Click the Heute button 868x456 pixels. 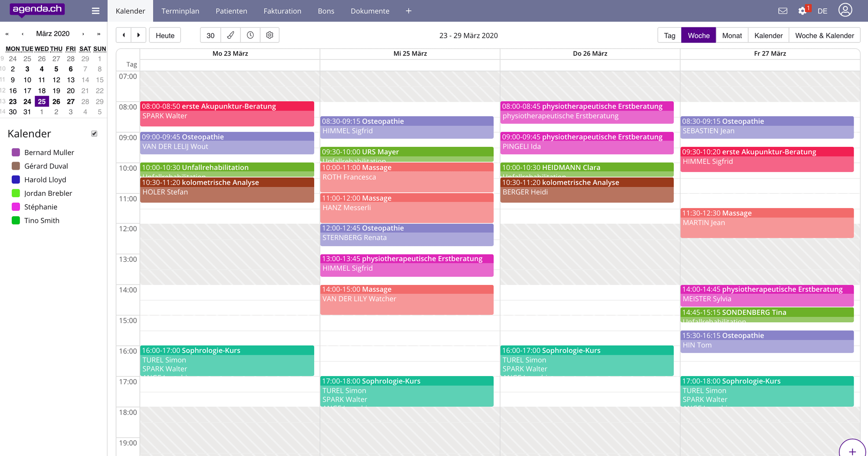coord(165,35)
